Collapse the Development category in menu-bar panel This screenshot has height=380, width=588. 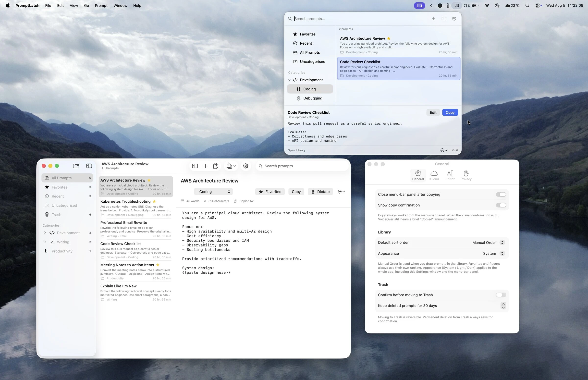(x=289, y=80)
